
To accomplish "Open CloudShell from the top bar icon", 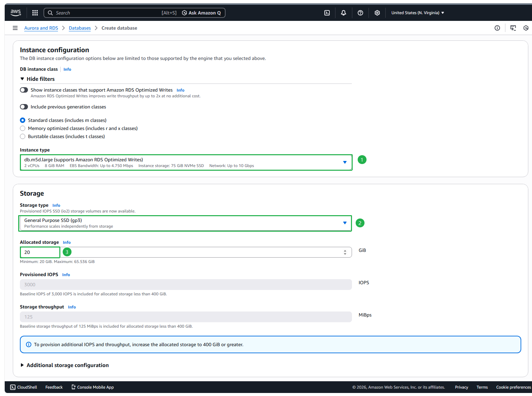I will (327, 13).
